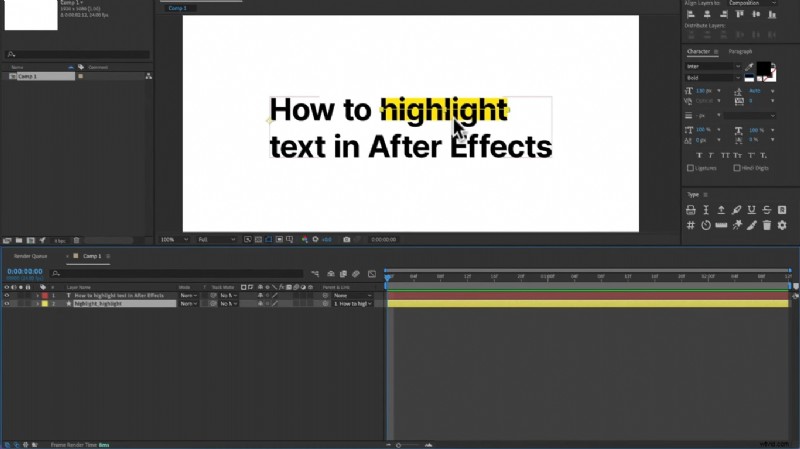This screenshot has width=800, height=449.
Task: Apply Superscript text style
Action: [x=751, y=156]
